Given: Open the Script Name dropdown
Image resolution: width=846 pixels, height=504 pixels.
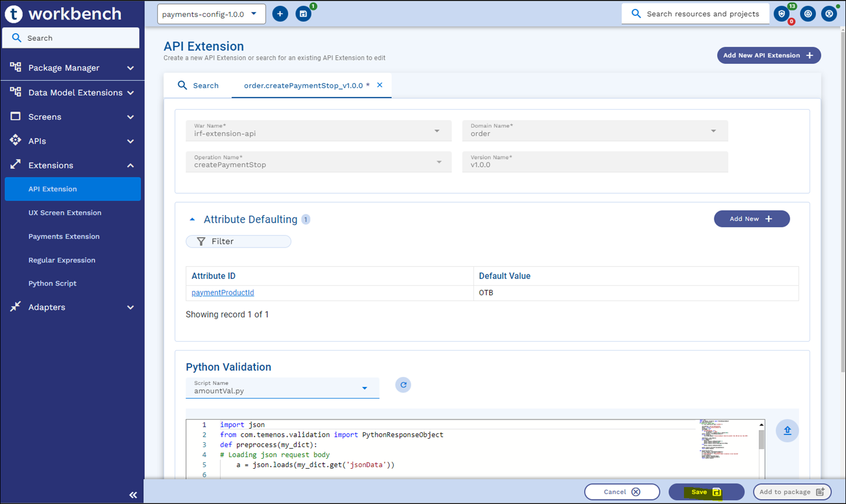Looking at the screenshot, I should click(x=364, y=388).
